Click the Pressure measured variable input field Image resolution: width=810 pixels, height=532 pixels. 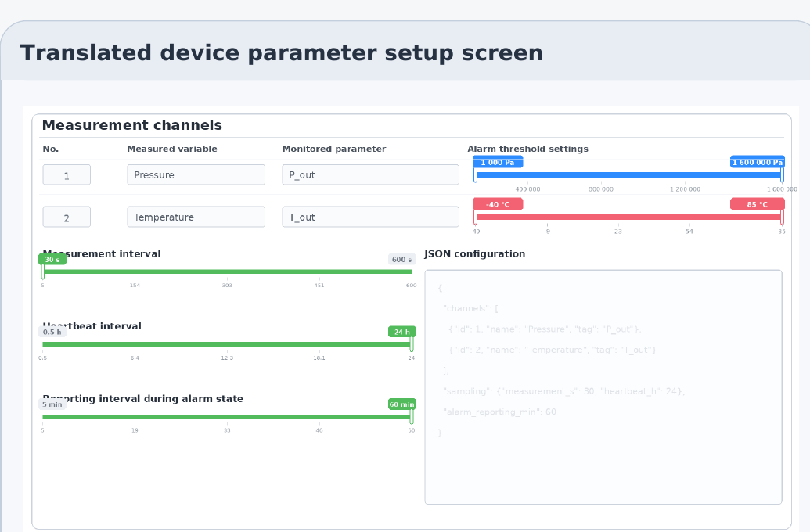pos(195,174)
